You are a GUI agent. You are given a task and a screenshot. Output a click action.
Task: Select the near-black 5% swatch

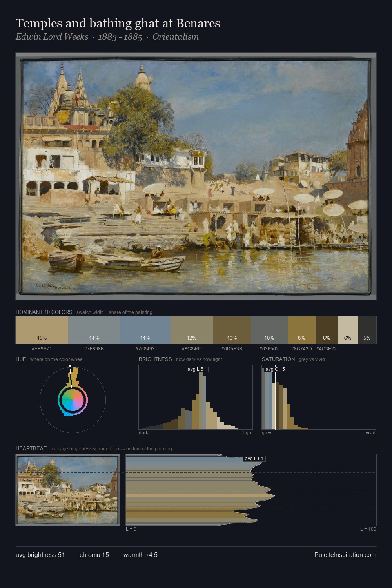367,330
